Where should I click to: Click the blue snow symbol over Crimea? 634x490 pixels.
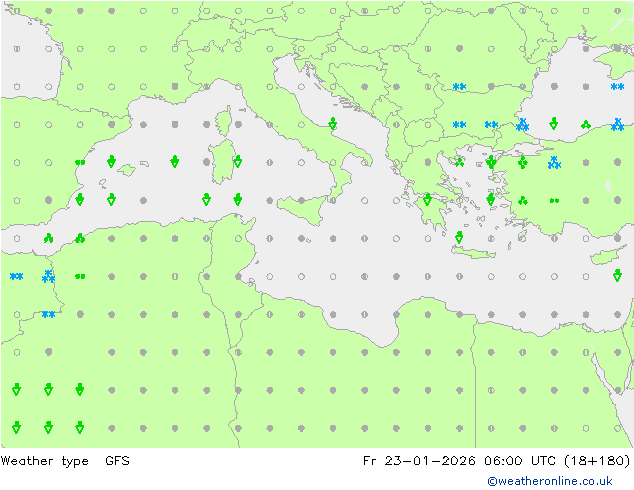[x=617, y=87]
